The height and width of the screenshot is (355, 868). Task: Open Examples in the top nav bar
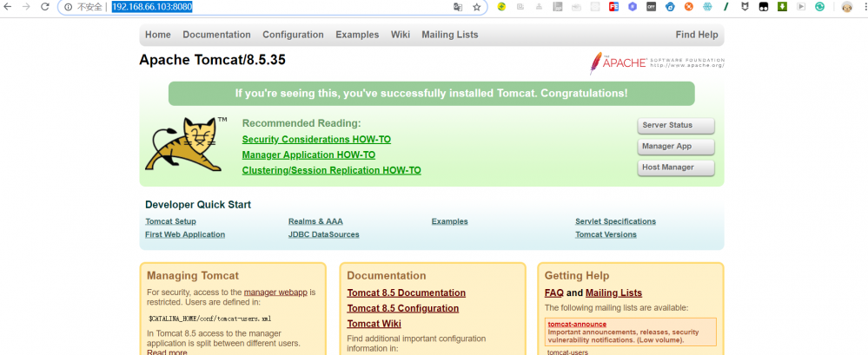[x=357, y=34]
